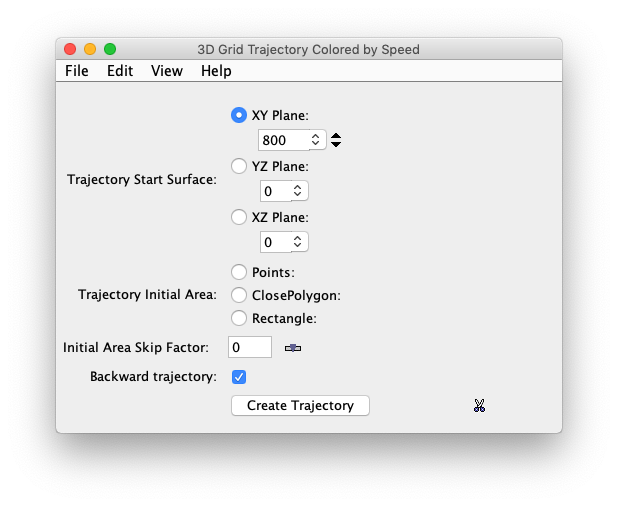The height and width of the screenshot is (507, 618).
Task: Open the Edit menu
Action: tap(120, 71)
